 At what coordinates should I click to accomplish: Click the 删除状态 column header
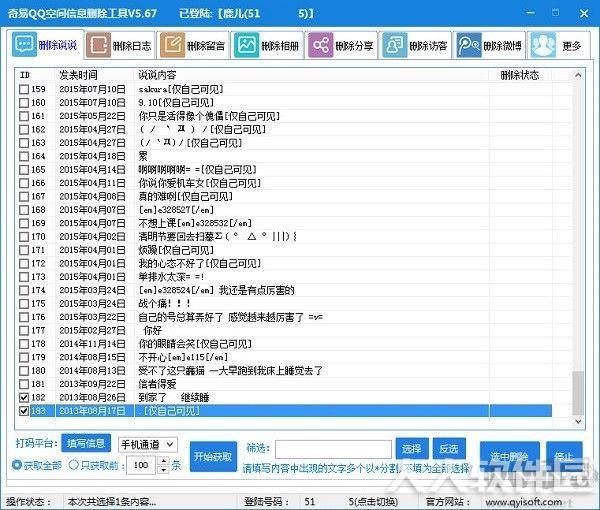click(x=520, y=75)
